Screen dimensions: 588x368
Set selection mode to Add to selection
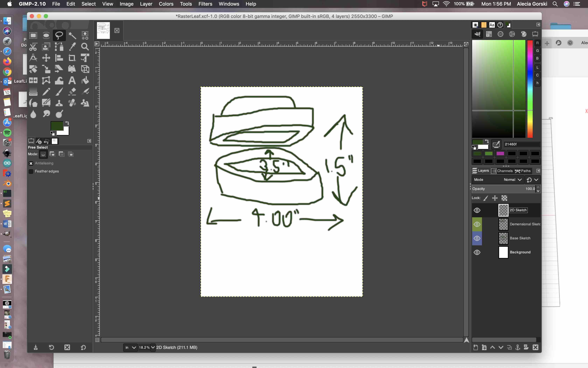tap(52, 154)
